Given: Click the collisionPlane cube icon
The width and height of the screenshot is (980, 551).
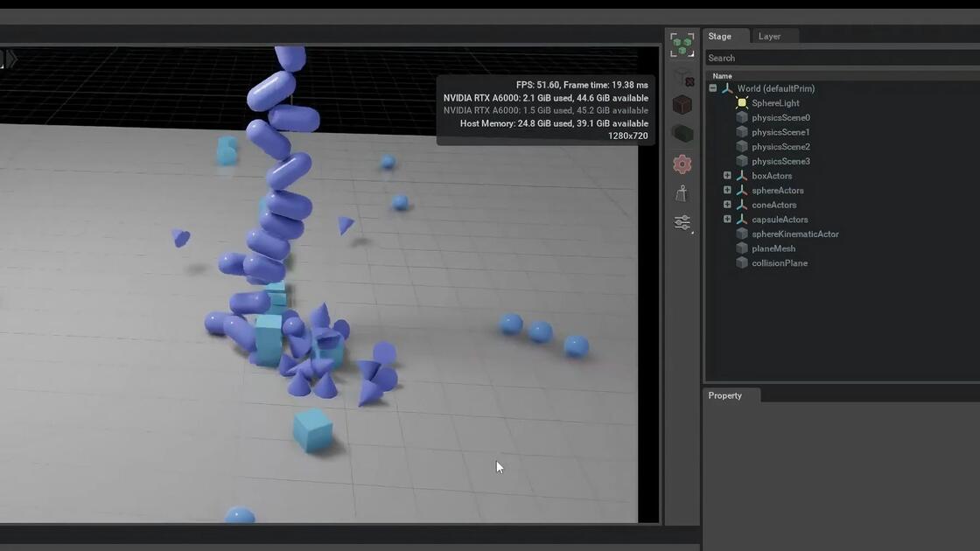Looking at the screenshot, I should (x=742, y=263).
